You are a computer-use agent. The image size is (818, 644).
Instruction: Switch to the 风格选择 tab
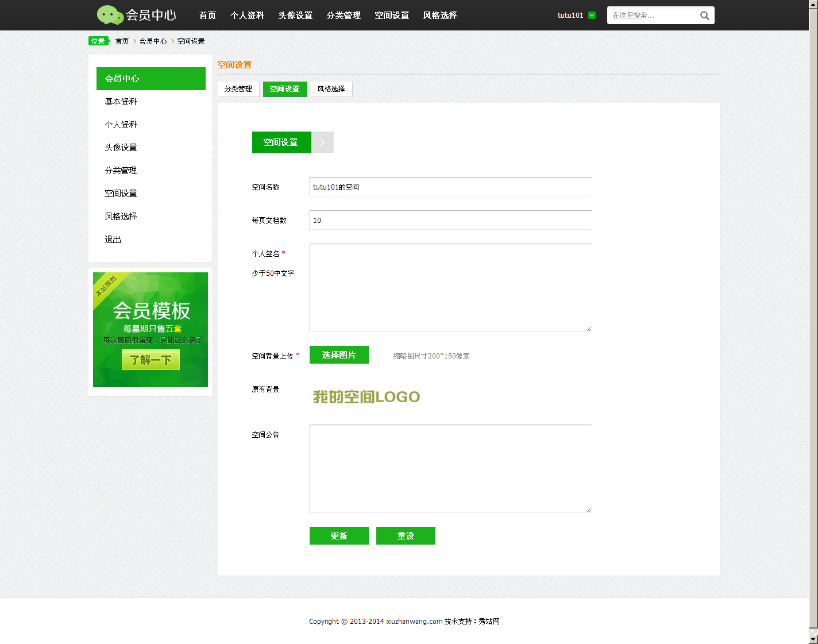pyautogui.click(x=331, y=89)
